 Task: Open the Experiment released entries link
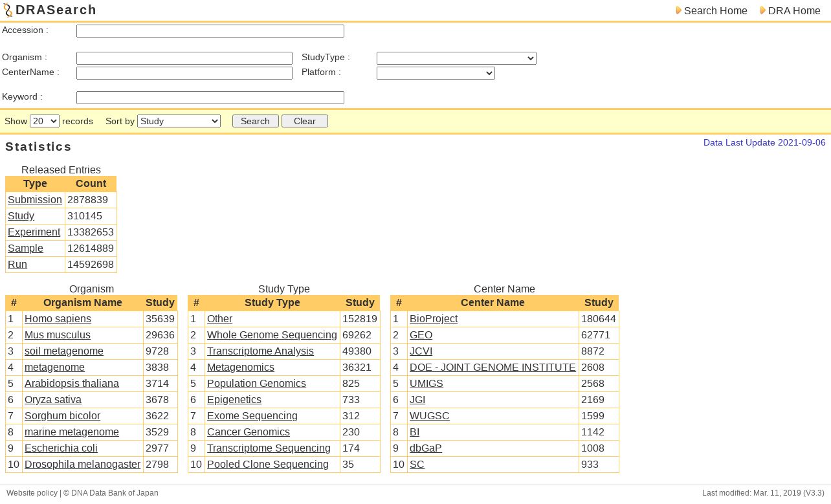pyautogui.click(x=34, y=232)
